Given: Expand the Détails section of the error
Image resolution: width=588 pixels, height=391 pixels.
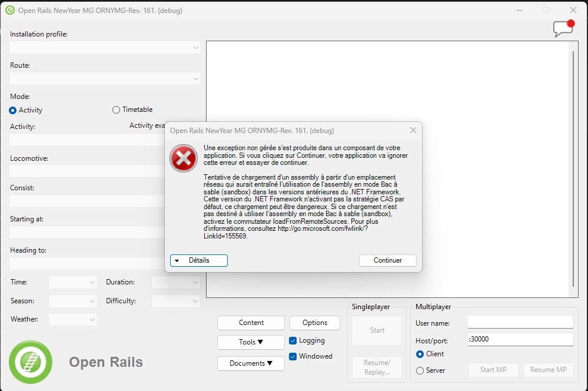Looking at the screenshot, I should click(x=199, y=260).
